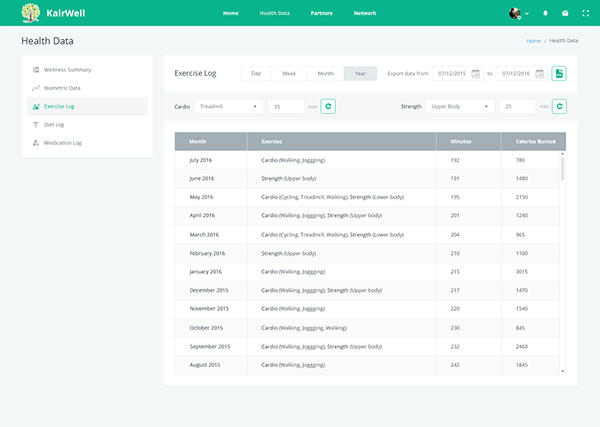Screen dimensions: 600x427
Task: Select the Year view tab
Action: pos(360,73)
